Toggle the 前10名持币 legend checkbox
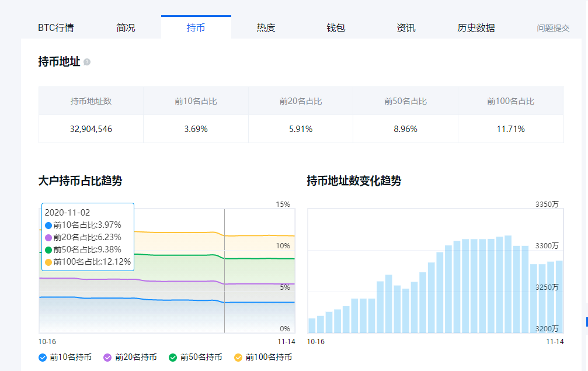The width and height of the screenshot is (588, 371). (43, 358)
